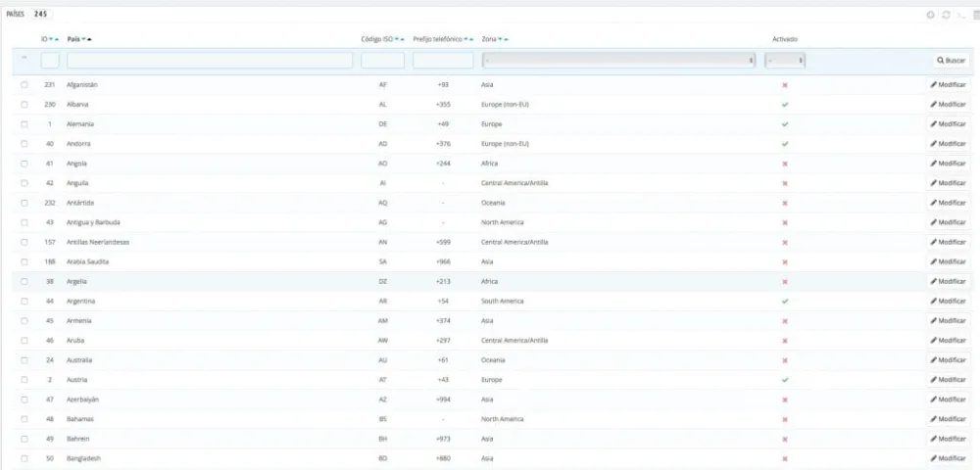Viewport: 980px width, 470px height.
Task: Click the Buscar search button
Action: pos(952,61)
